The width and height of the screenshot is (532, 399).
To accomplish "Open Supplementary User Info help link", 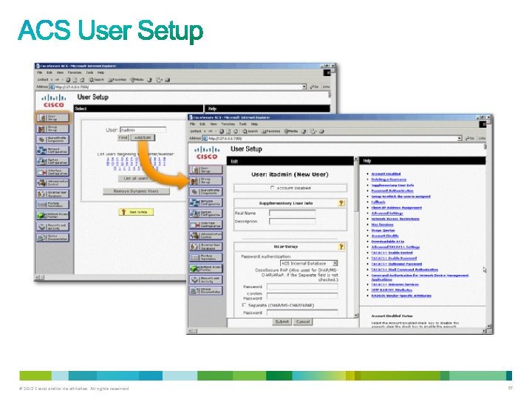I will point(392,185).
